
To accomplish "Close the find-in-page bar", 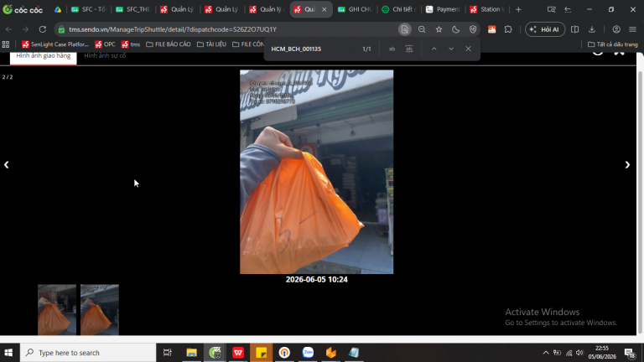I will [x=468, y=49].
